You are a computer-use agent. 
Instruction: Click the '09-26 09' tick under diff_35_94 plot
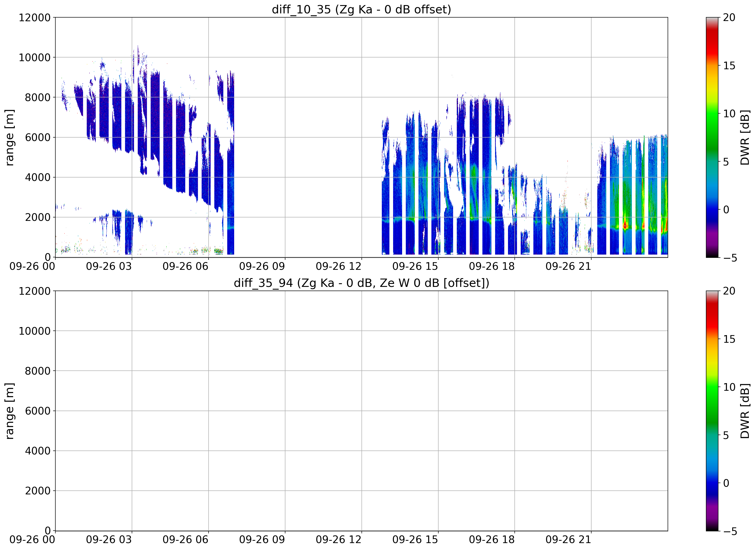click(262, 539)
